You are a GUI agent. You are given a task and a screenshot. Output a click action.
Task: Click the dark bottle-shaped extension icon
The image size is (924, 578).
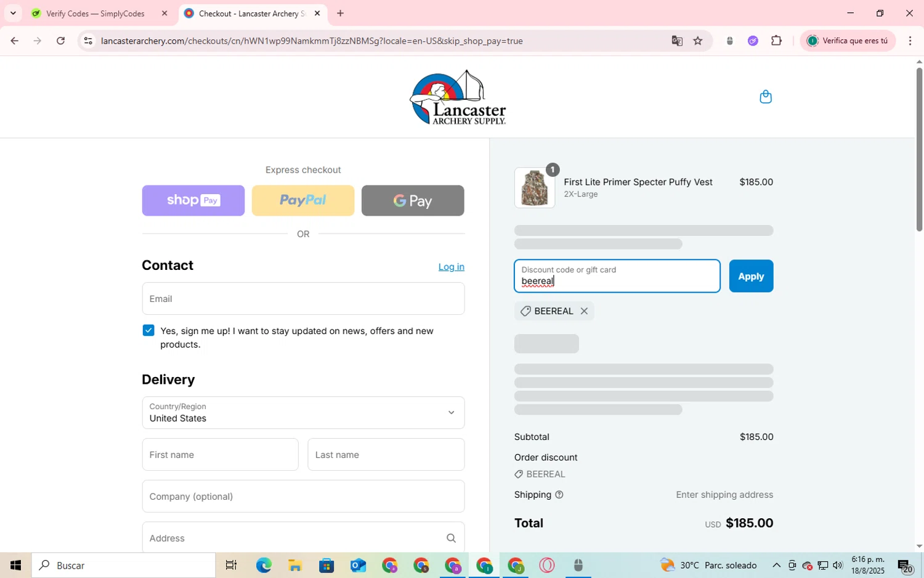tap(730, 41)
